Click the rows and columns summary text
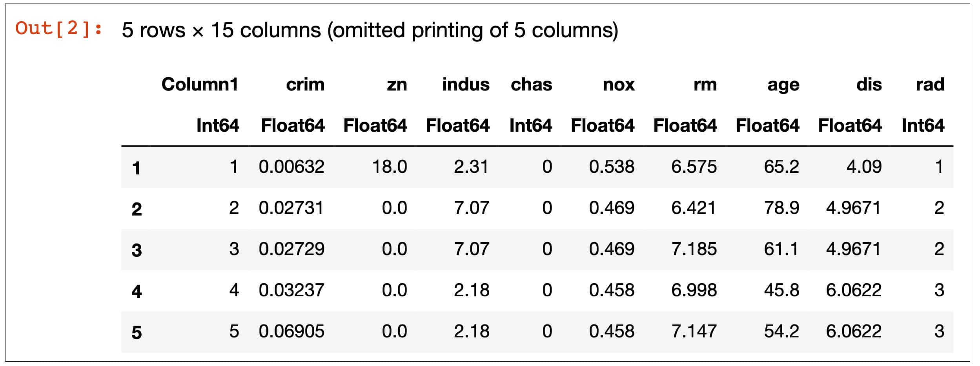 point(370,30)
